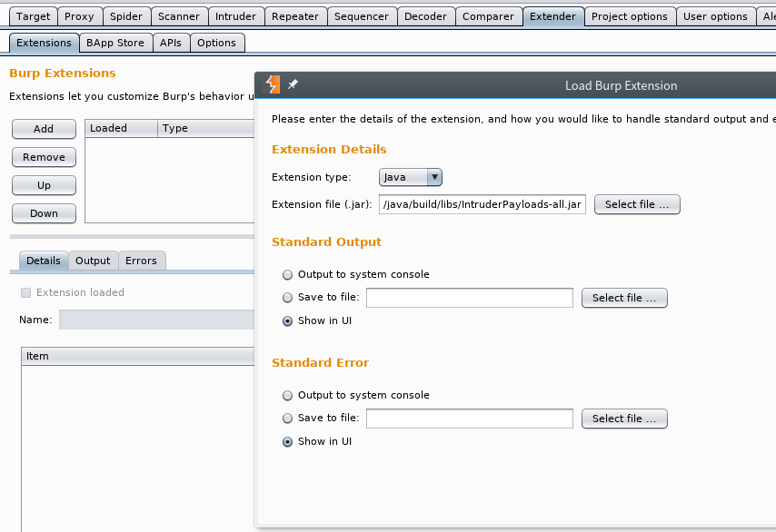Viewport: 776px width, 532px height.
Task: Toggle the Extension loaded checkbox
Action: [x=26, y=292]
